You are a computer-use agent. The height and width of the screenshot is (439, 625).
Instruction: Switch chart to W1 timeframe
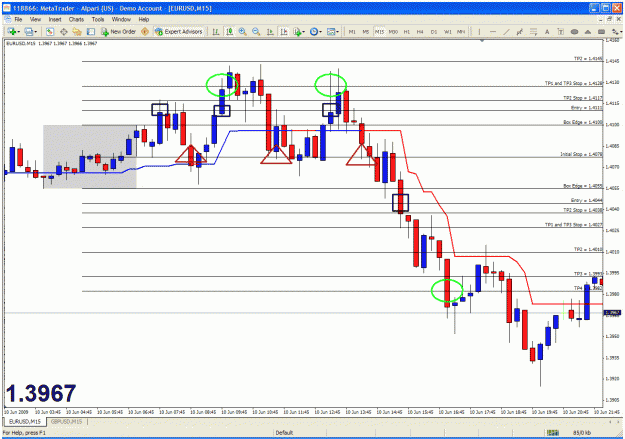coord(448,31)
